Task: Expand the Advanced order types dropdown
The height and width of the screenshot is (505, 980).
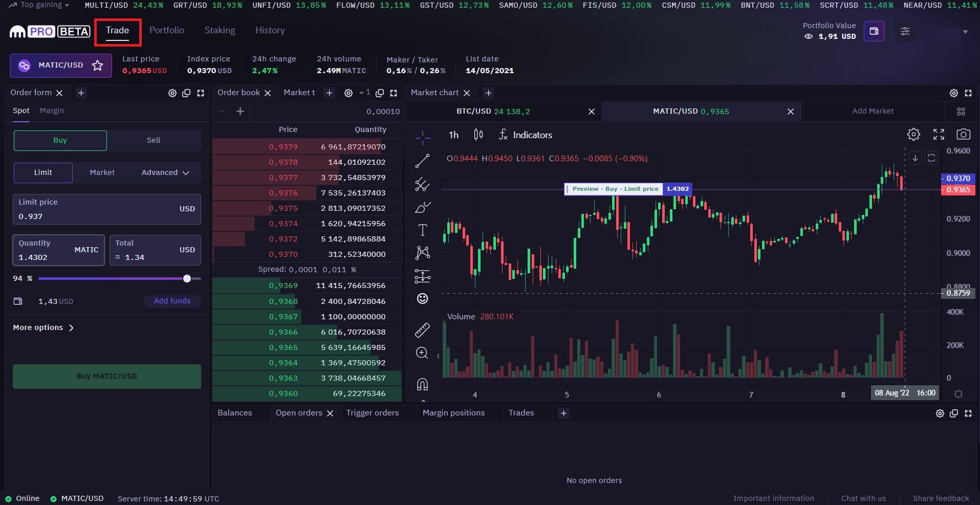Action: (165, 172)
